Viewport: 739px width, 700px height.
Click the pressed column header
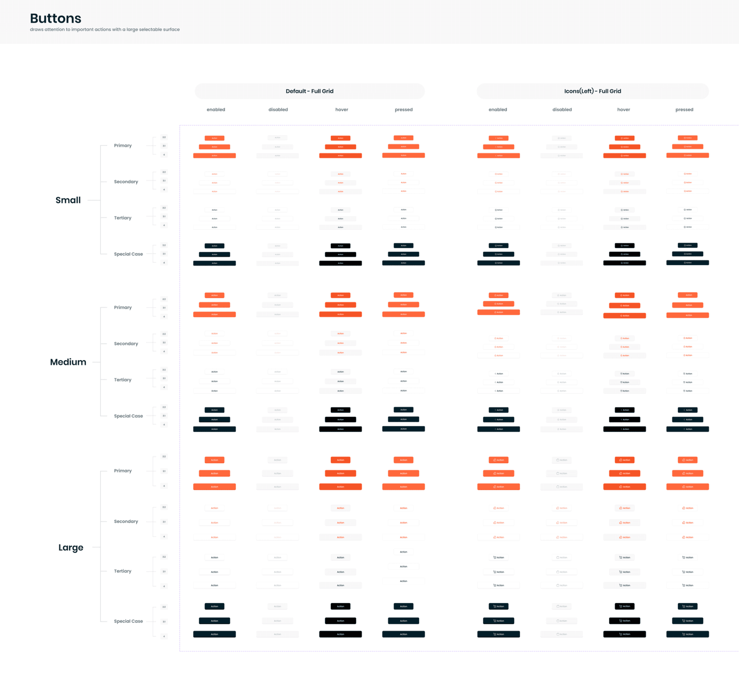[404, 109]
